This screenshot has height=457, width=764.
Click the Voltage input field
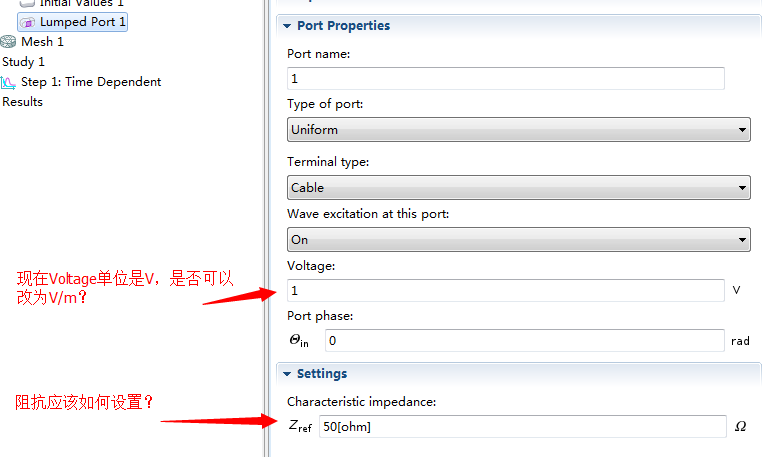point(505,291)
